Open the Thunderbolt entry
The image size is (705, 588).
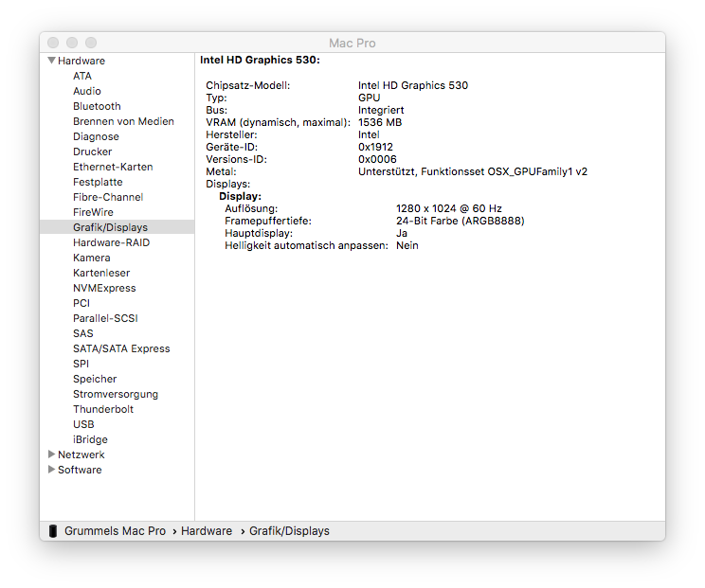103,409
